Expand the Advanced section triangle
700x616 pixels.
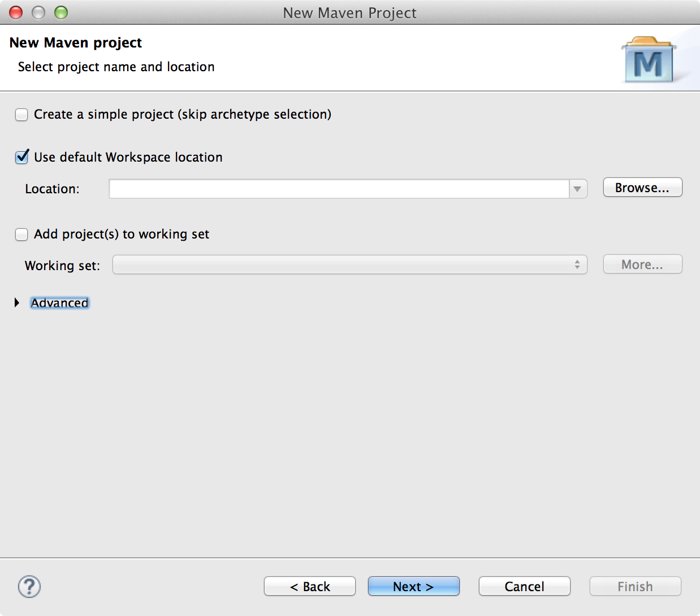[x=17, y=303]
